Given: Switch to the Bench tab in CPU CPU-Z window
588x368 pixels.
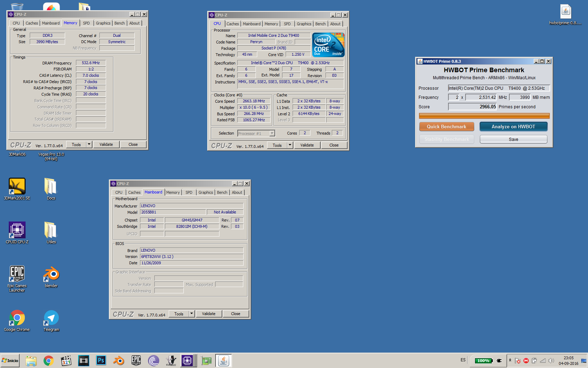Looking at the screenshot, I should (320, 24).
